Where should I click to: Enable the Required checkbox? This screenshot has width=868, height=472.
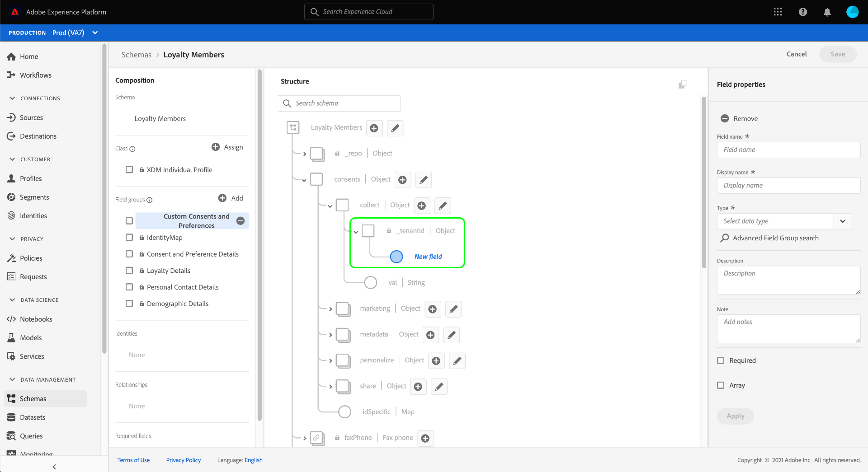tap(721, 360)
